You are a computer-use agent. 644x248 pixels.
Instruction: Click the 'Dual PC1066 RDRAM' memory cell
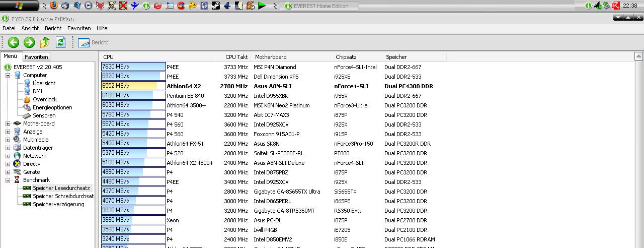click(410, 239)
